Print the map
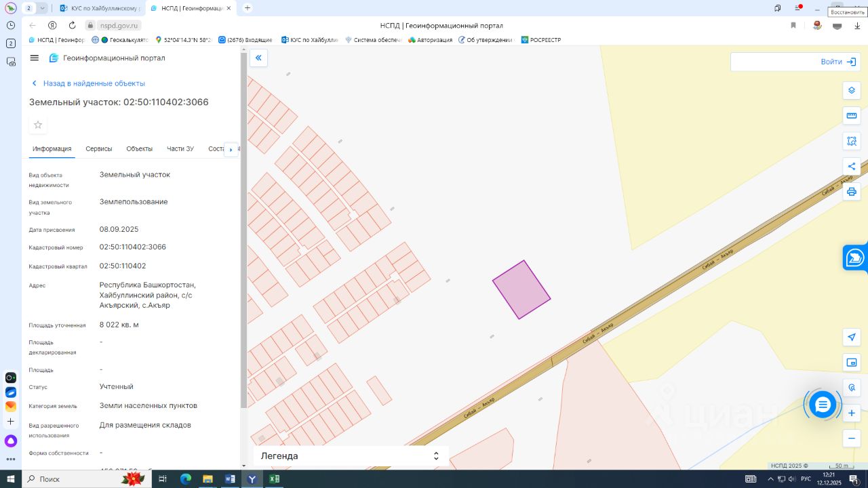 pyautogui.click(x=852, y=191)
